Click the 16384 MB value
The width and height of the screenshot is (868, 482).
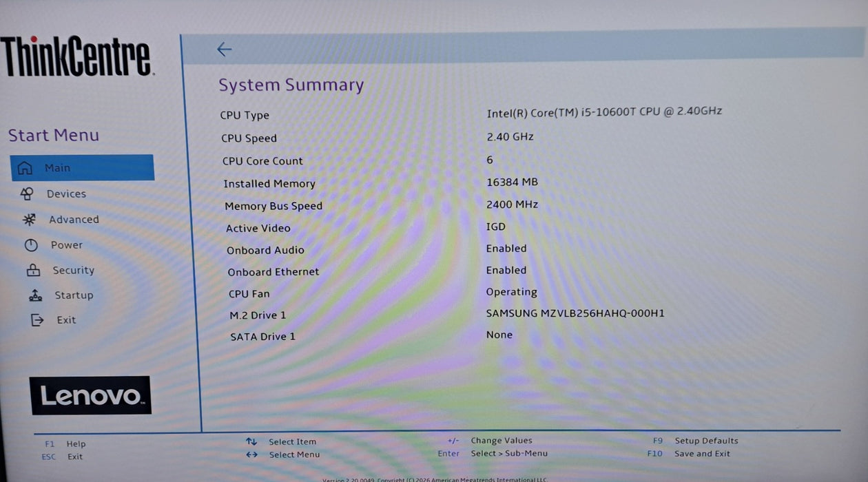point(512,182)
